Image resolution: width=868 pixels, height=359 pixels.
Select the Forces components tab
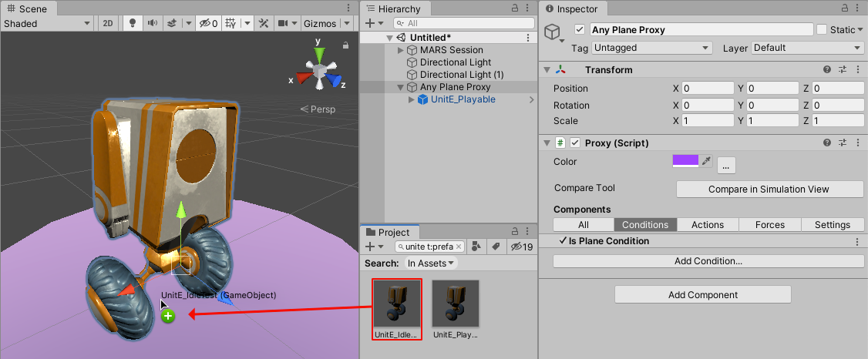click(770, 225)
